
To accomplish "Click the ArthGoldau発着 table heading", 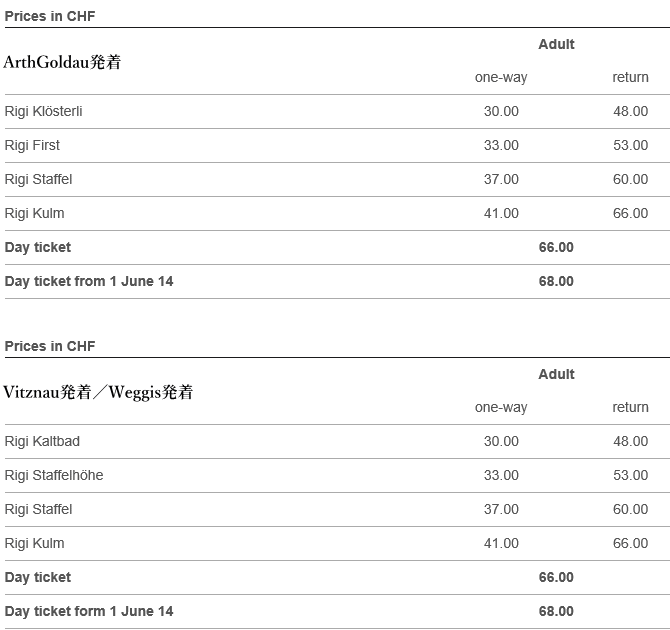I will [x=62, y=62].
